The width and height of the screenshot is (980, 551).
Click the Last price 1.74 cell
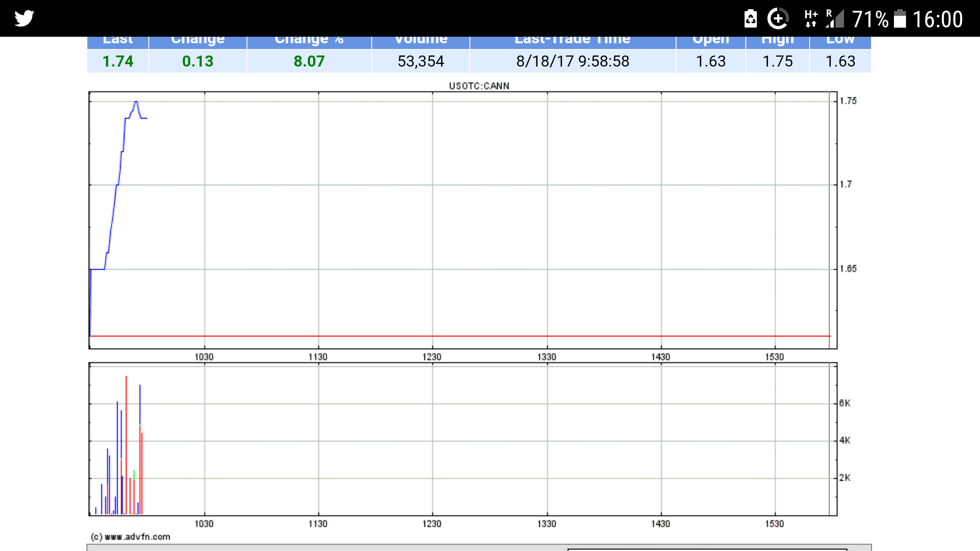pyautogui.click(x=118, y=61)
